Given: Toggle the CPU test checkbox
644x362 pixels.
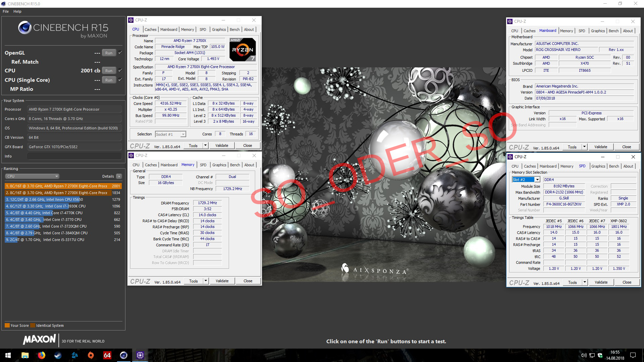Looking at the screenshot, I should pos(120,70).
